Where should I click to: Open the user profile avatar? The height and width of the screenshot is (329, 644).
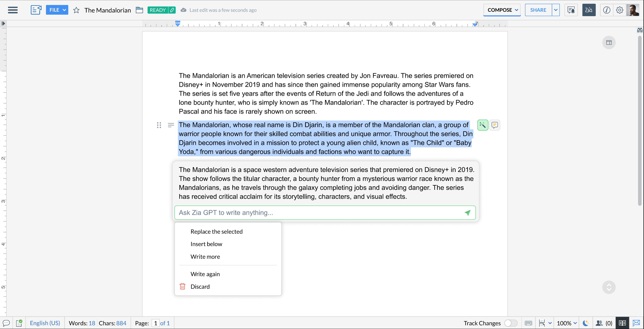[x=633, y=10]
